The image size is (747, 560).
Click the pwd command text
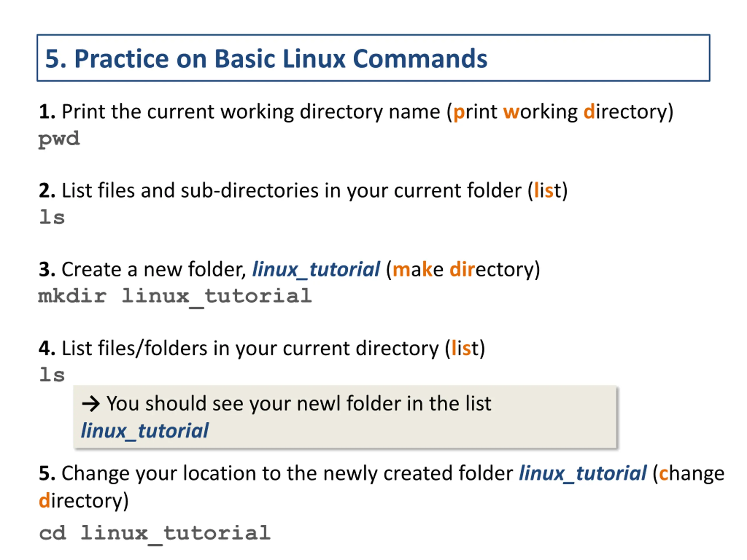click(x=59, y=139)
